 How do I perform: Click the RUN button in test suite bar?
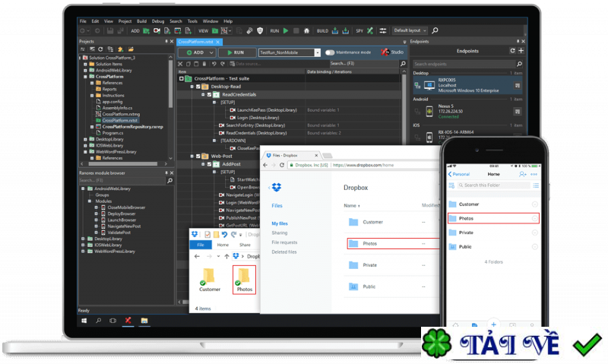point(236,52)
